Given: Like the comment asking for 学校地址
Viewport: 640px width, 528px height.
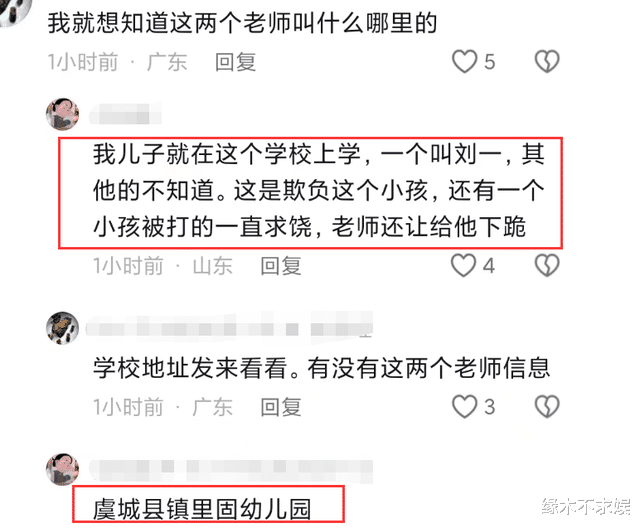Looking at the screenshot, I should 464,406.
